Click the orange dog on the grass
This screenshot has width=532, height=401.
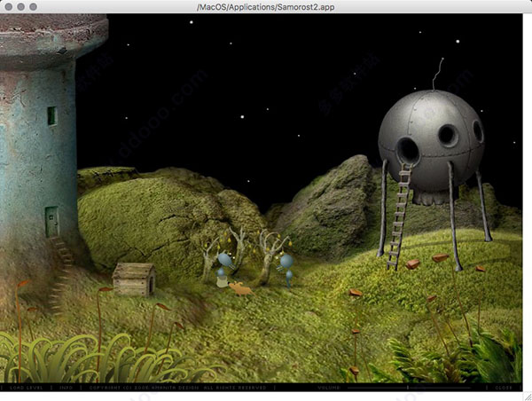coord(241,288)
